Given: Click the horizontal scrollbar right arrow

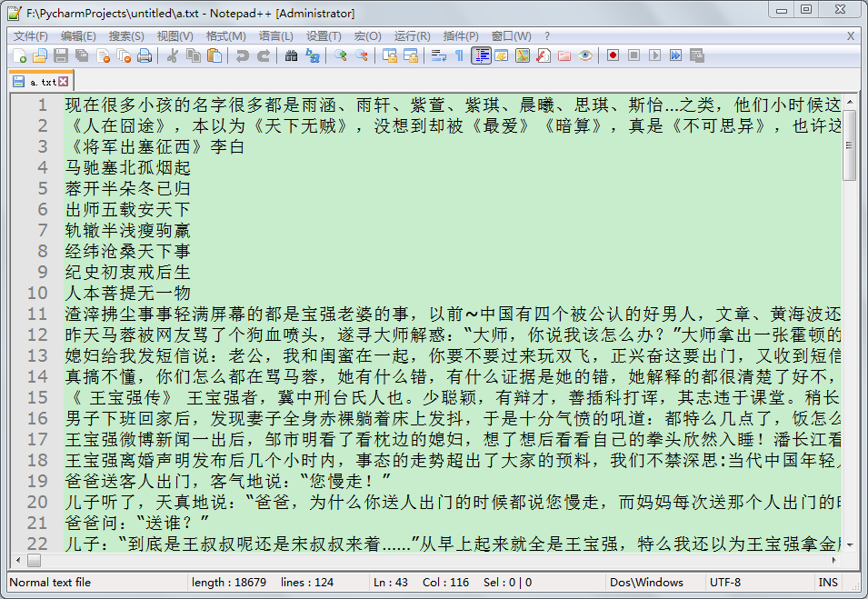Looking at the screenshot, I should click(834, 560).
